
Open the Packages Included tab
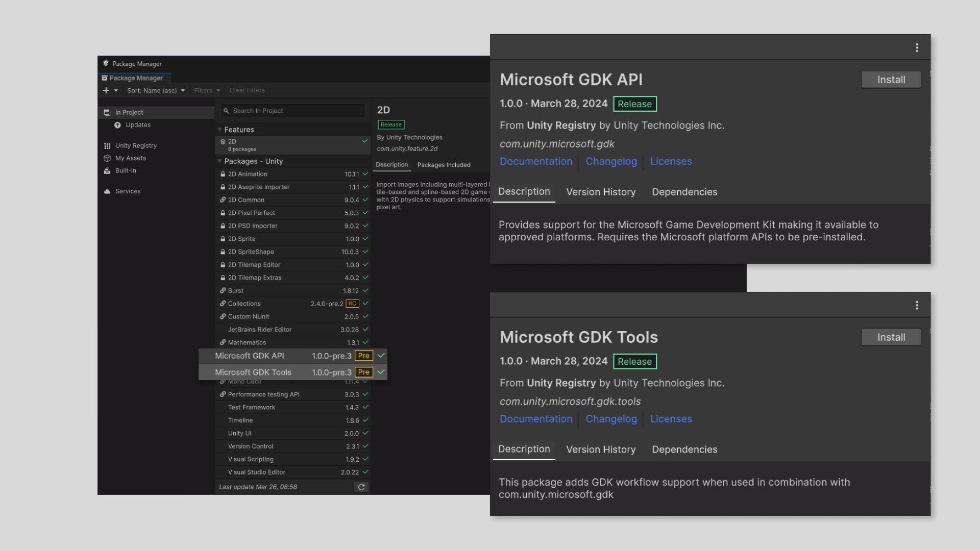click(x=444, y=165)
